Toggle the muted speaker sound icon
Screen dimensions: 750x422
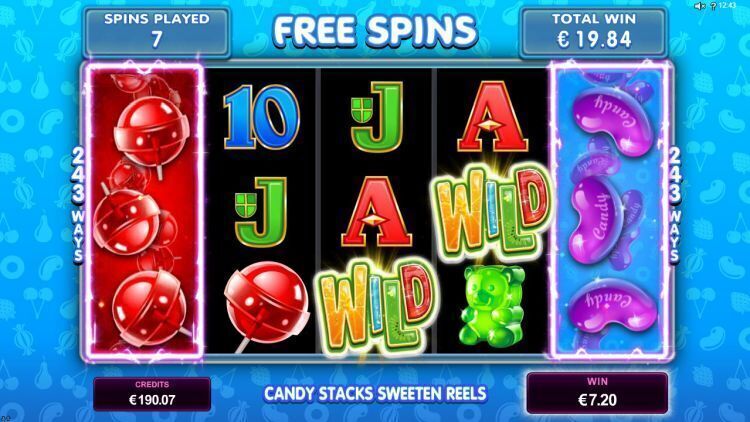(x=700, y=6)
